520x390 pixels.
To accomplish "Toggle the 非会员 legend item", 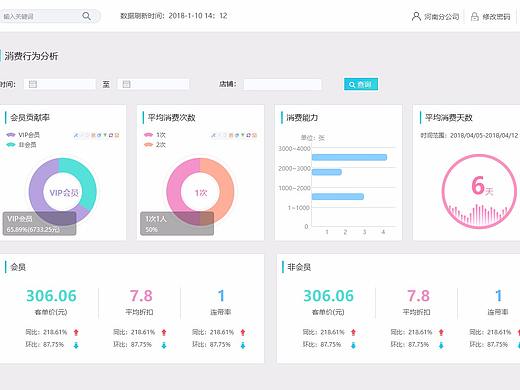I will pyautogui.click(x=21, y=145).
